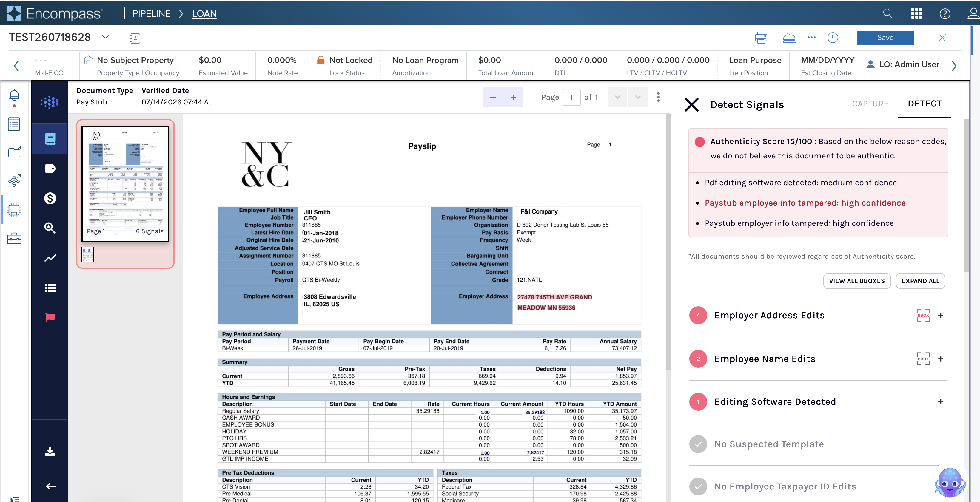Select the document icon in dark sidebar

click(50, 138)
